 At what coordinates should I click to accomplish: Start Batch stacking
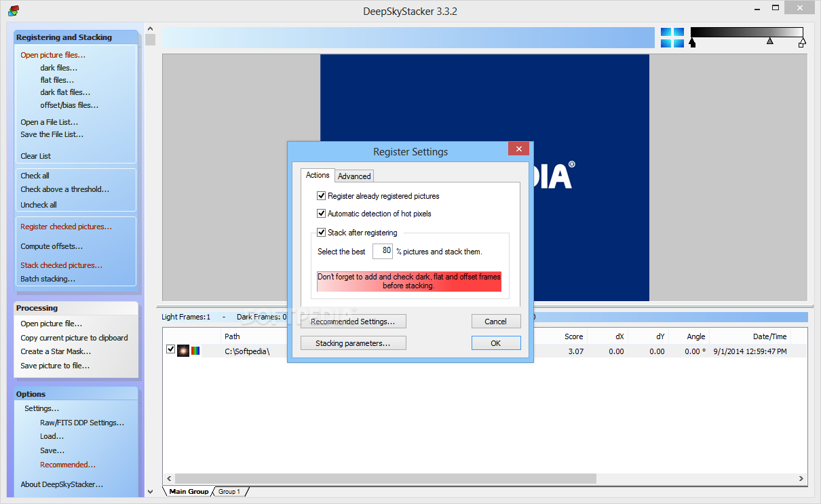coord(47,279)
